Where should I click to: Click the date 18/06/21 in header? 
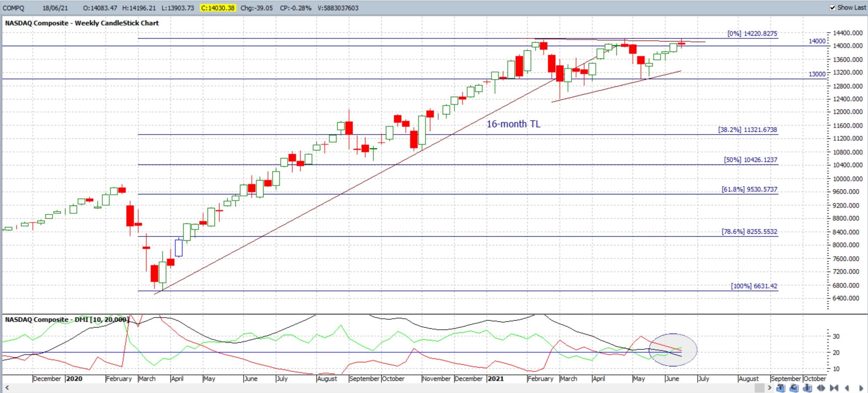point(55,8)
